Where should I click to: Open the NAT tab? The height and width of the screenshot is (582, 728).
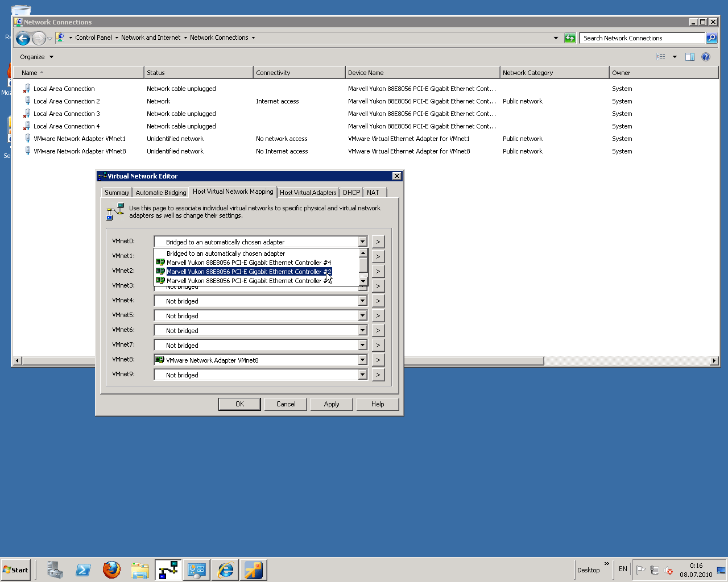click(373, 193)
